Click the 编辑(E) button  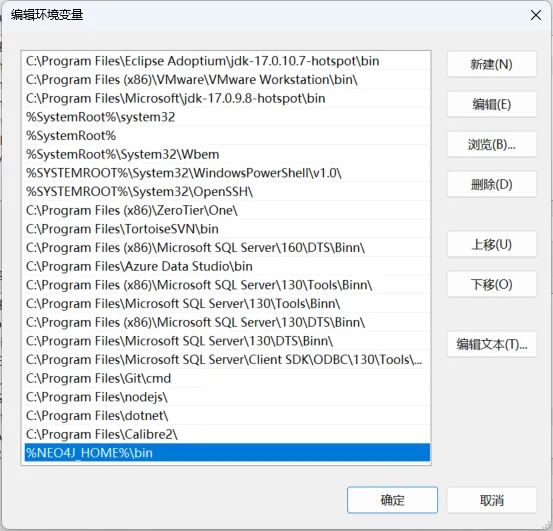pos(492,104)
